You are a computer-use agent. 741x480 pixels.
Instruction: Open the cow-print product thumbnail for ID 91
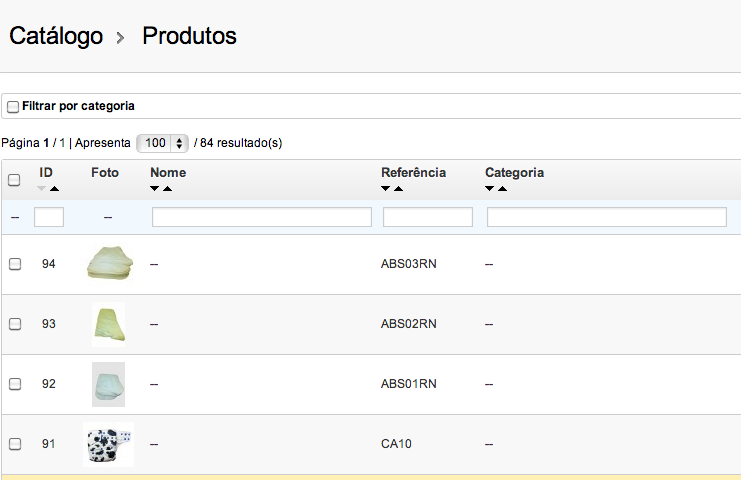108,443
